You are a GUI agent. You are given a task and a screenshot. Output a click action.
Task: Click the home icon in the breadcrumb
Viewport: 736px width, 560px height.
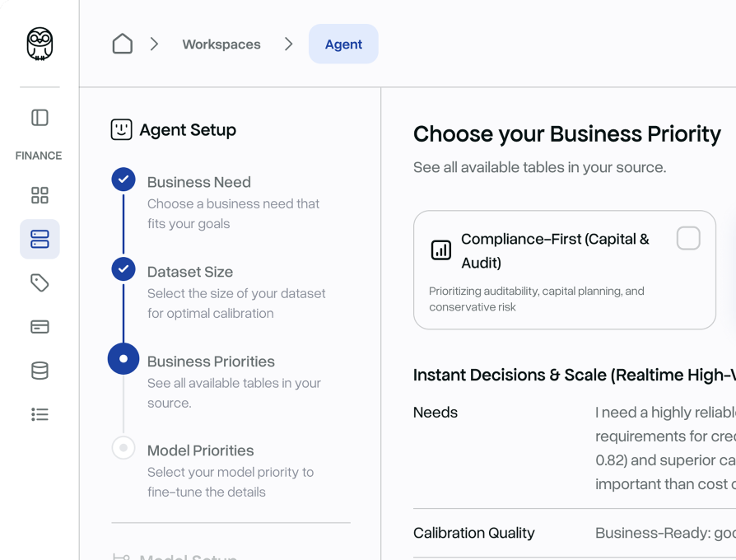[x=122, y=44]
